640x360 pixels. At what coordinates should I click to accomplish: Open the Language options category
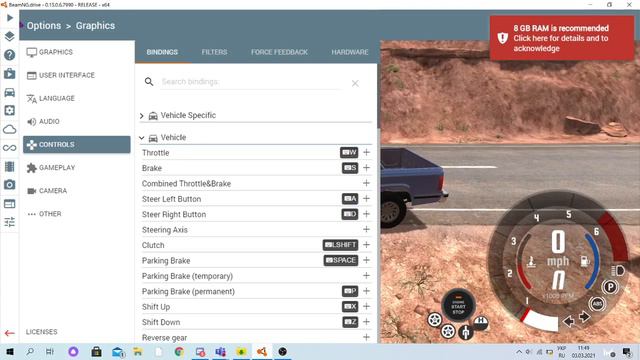pyautogui.click(x=77, y=98)
